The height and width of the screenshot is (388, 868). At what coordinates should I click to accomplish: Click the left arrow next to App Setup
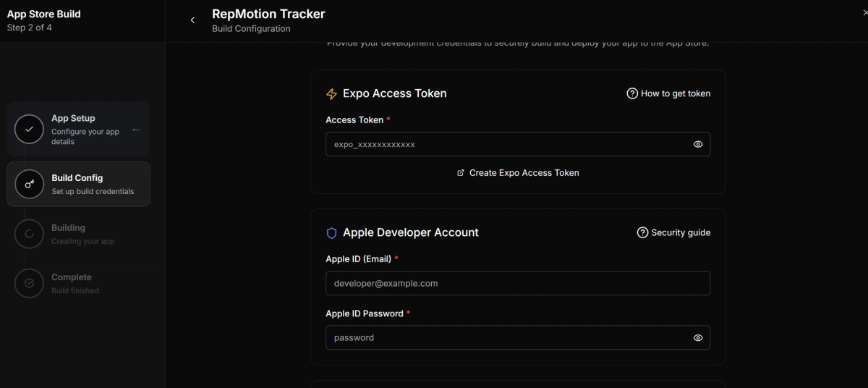coord(136,130)
